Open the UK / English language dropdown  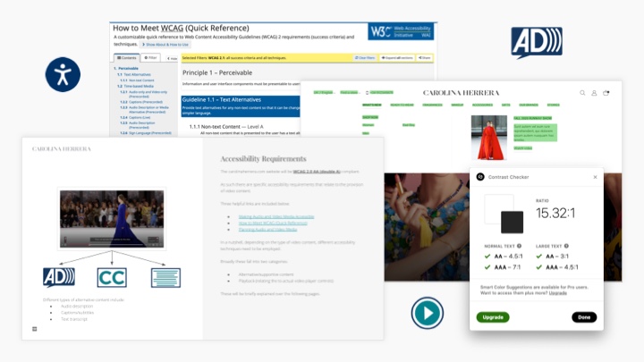tap(324, 93)
